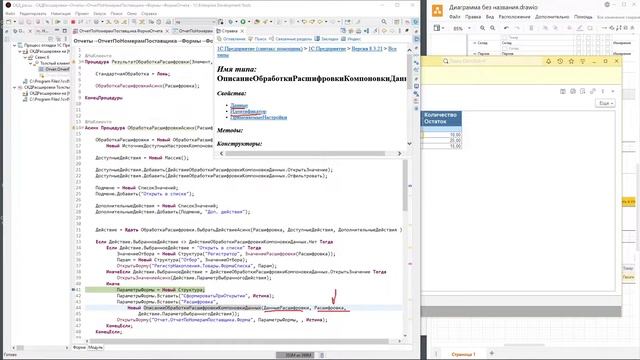Zoom out on the draw.io diagram
This screenshot has height=360, width=640.
(493, 28)
